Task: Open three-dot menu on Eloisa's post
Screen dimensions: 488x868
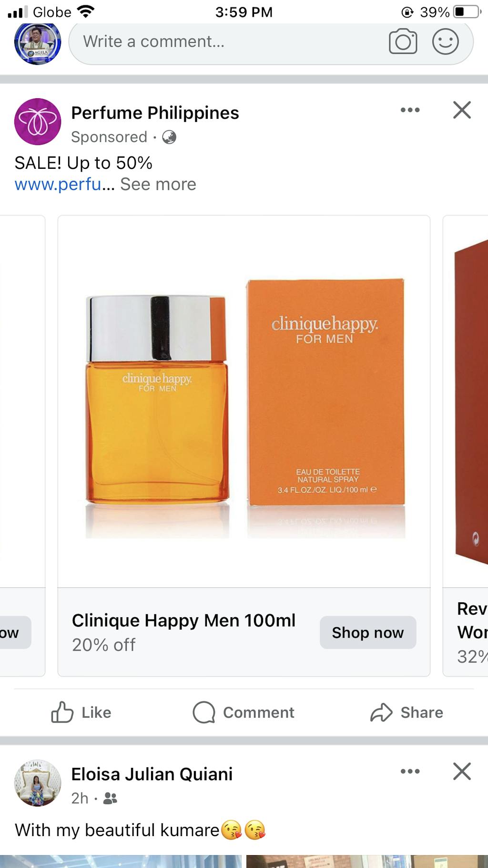Action: [410, 772]
